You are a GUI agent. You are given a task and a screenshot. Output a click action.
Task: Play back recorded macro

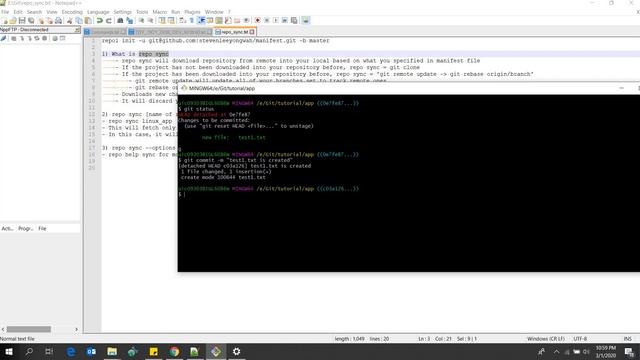(x=276, y=20)
